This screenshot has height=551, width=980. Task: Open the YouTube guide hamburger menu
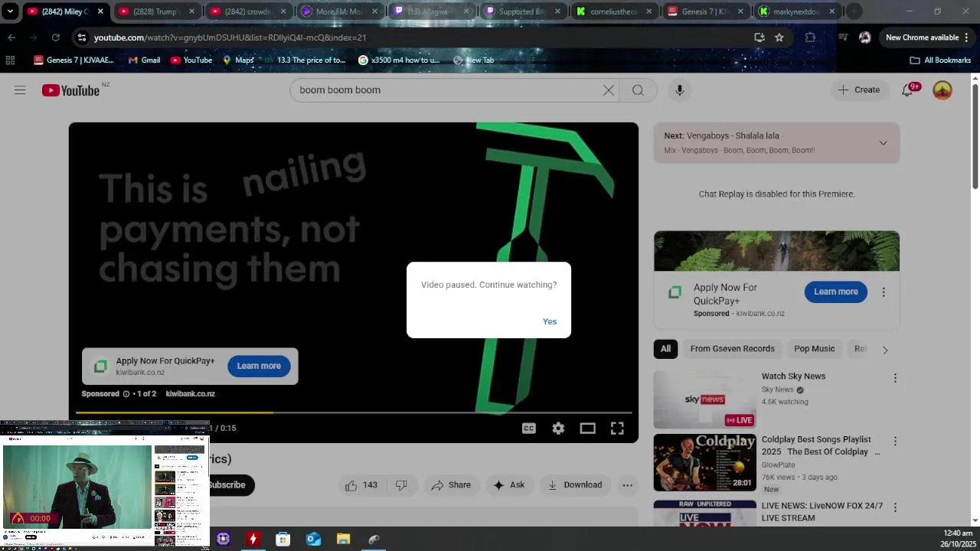pyautogui.click(x=20, y=90)
